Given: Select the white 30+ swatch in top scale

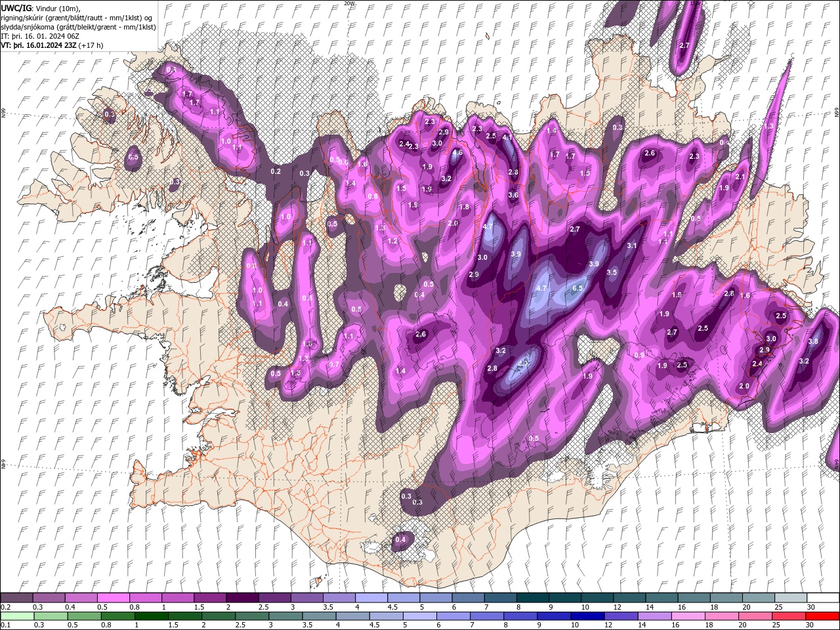Looking at the screenshot, I should [x=823, y=598].
